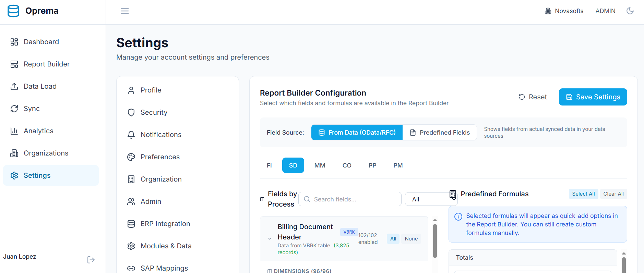Enable all Billing Document Header fields
644x273 pixels.
(393, 239)
